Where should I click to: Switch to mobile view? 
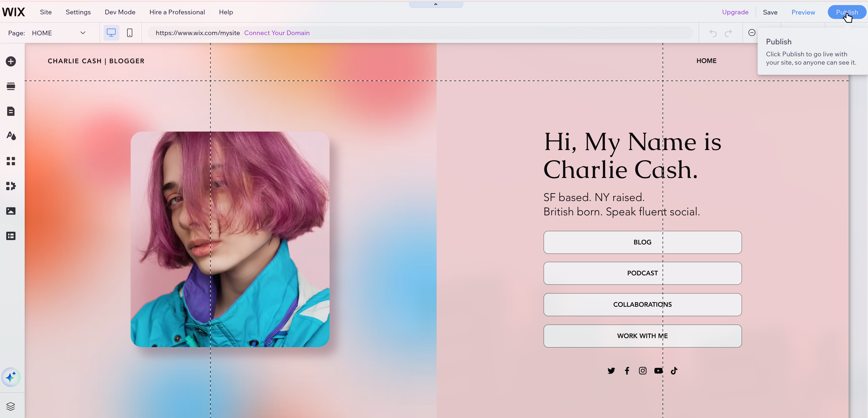click(130, 33)
